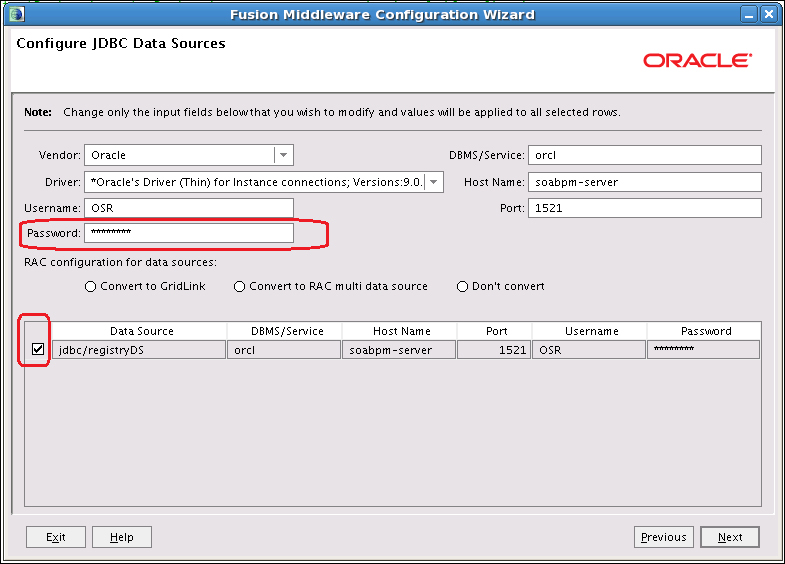Click the wizard window globe icon
Screen dimensions: 785x564
17,14
